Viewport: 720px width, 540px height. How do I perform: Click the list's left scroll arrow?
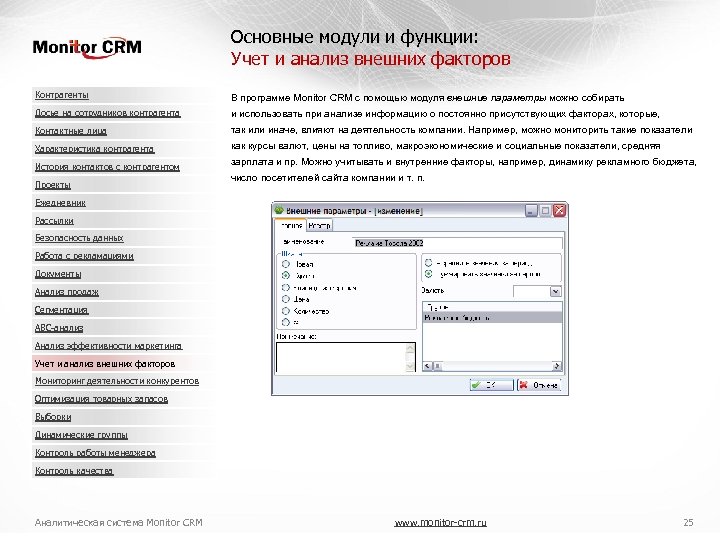coord(427,366)
